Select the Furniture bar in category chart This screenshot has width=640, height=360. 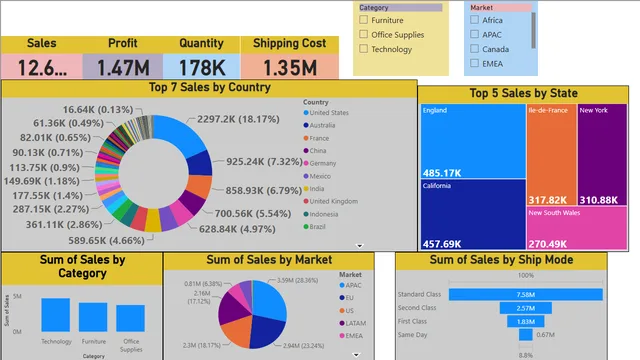pyautogui.click(x=93, y=317)
